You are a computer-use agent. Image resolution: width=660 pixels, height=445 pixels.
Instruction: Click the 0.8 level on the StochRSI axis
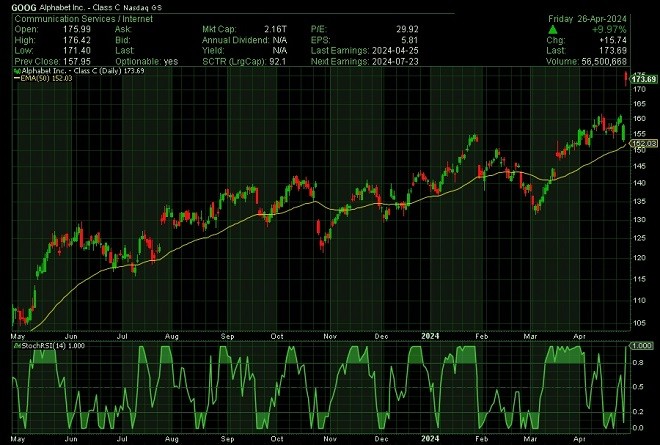coord(638,362)
